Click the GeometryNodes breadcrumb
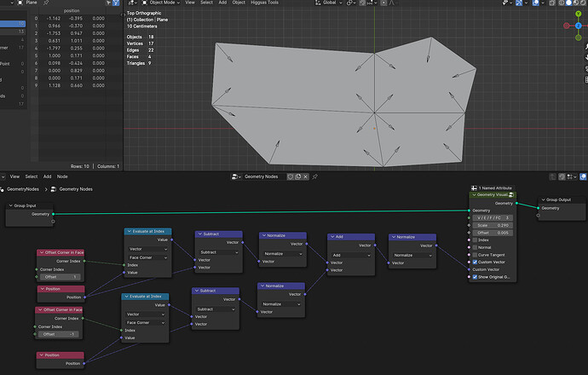The image size is (588, 375). coord(22,189)
